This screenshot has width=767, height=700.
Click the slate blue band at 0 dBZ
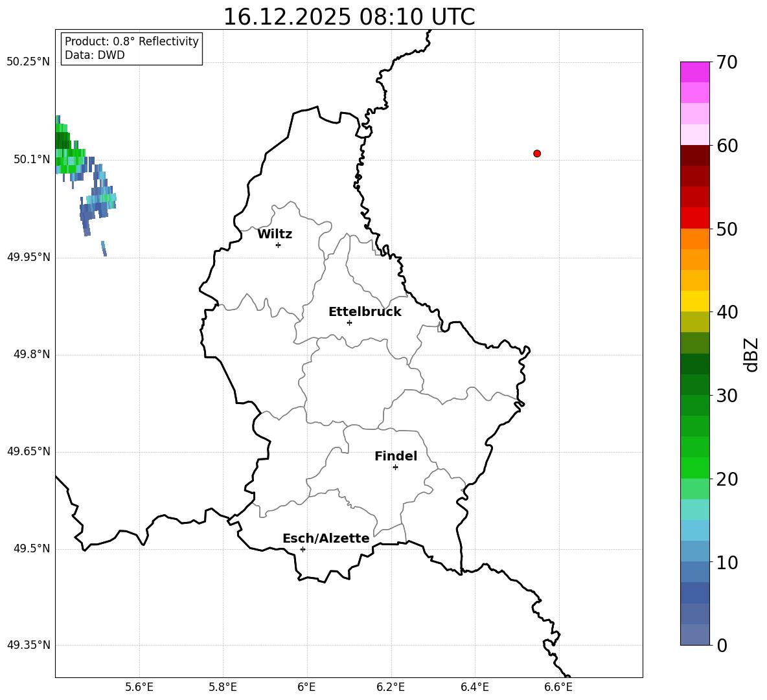point(695,635)
